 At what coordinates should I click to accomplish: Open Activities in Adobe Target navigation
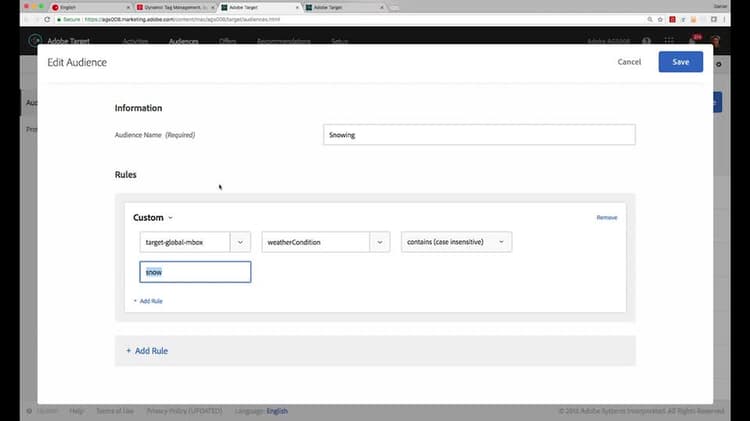click(x=135, y=41)
